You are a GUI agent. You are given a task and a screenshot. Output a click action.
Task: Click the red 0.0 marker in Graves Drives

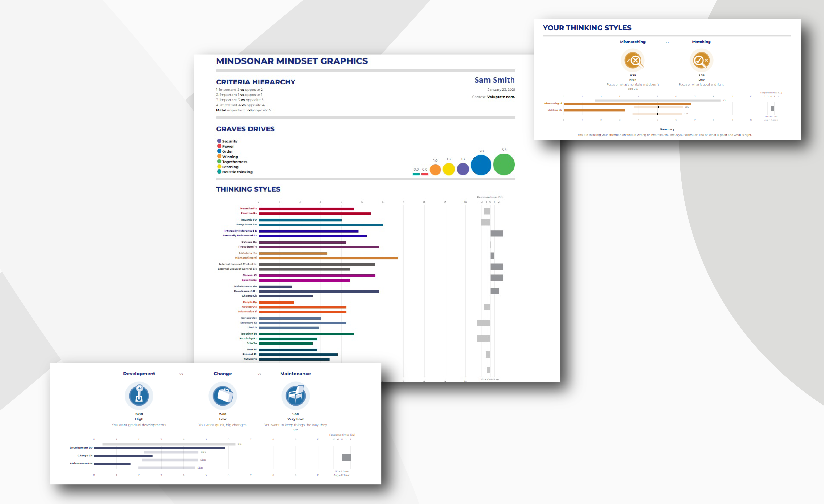click(425, 174)
